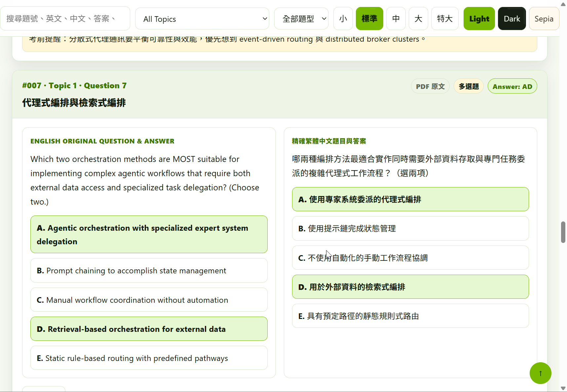Click the title 代理式編排與檢索式編排

74,103
